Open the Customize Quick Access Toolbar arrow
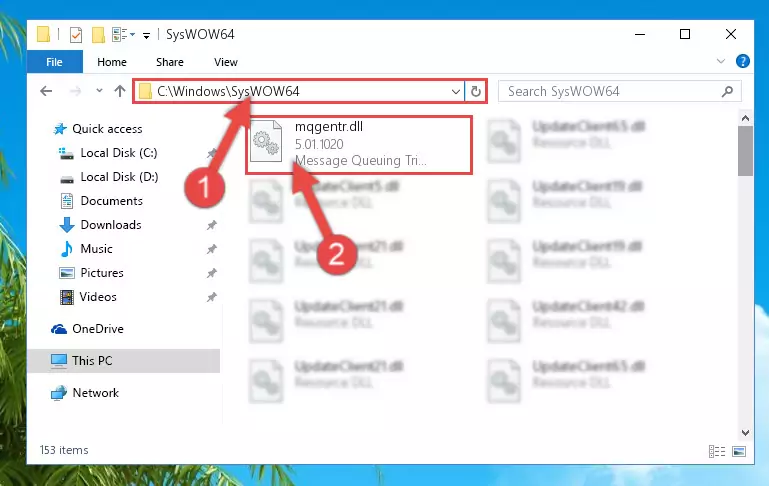 point(146,35)
